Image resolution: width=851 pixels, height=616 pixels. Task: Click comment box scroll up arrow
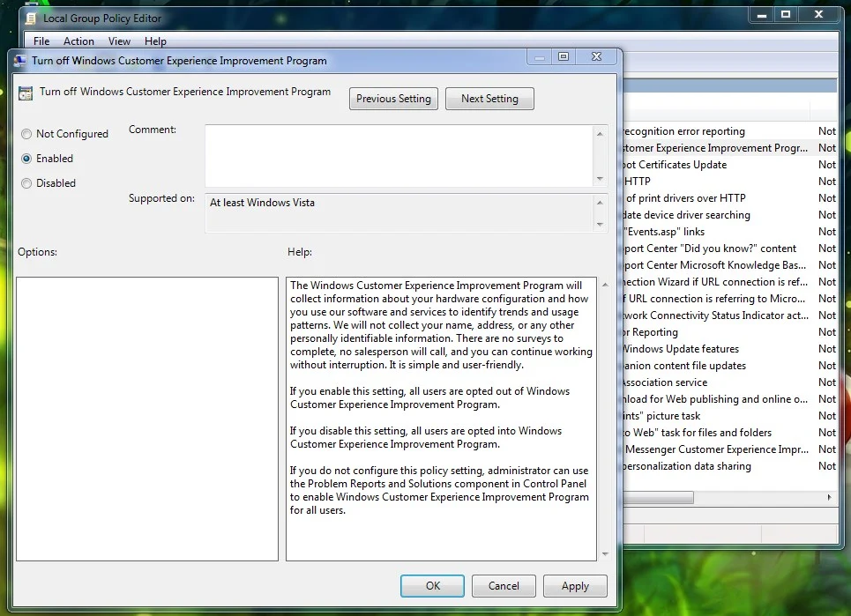(x=600, y=133)
